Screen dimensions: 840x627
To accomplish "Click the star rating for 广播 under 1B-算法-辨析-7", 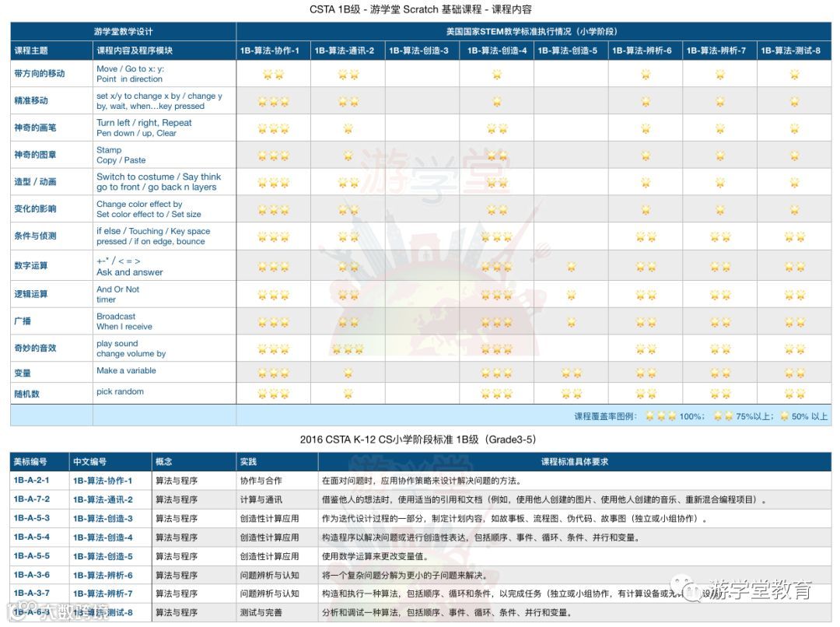I will (720, 322).
